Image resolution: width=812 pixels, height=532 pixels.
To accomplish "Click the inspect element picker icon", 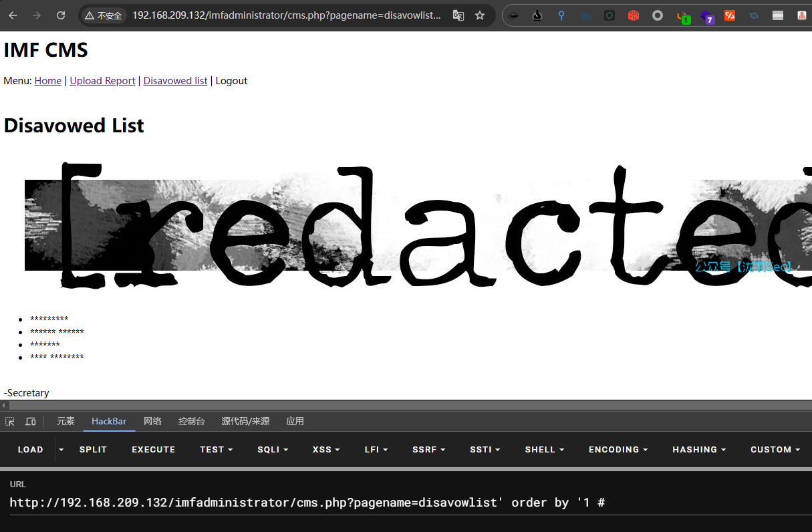I will click(x=10, y=421).
